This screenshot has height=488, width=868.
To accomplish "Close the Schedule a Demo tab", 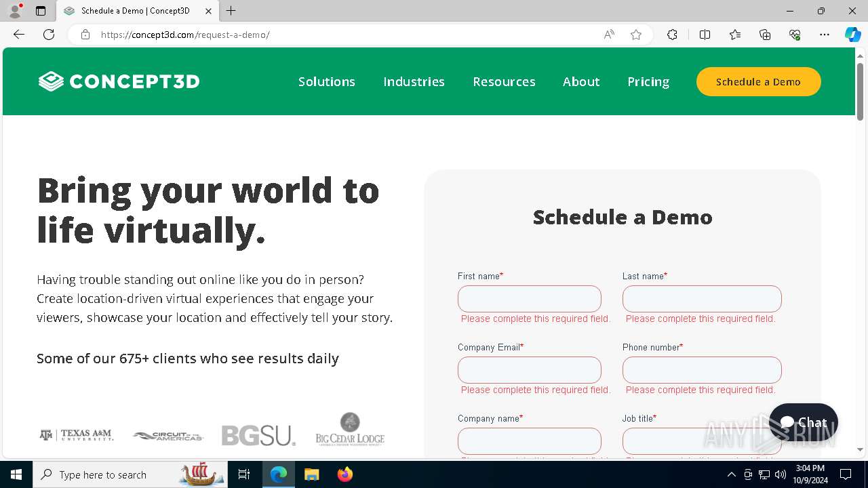I will (x=208, y=11).
